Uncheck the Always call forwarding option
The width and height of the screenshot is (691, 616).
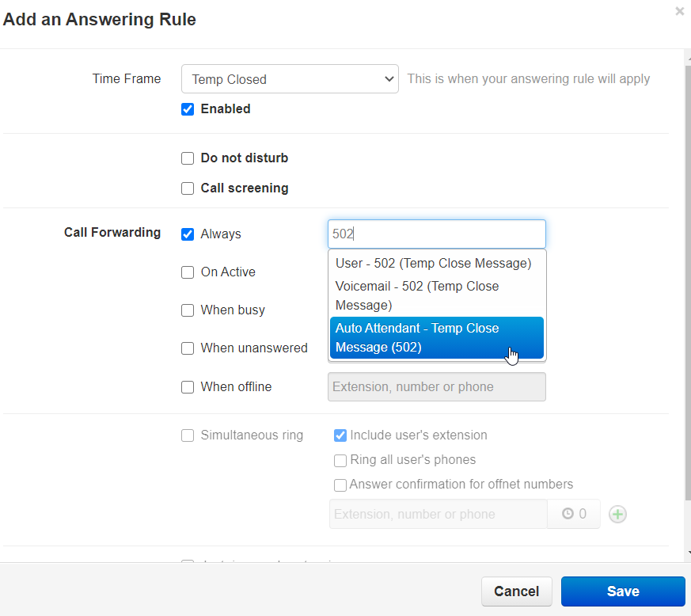click(188, 234)
